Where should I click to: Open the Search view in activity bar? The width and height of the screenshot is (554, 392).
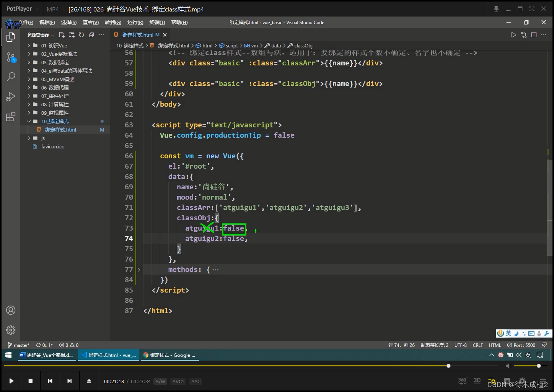(11, 77)
